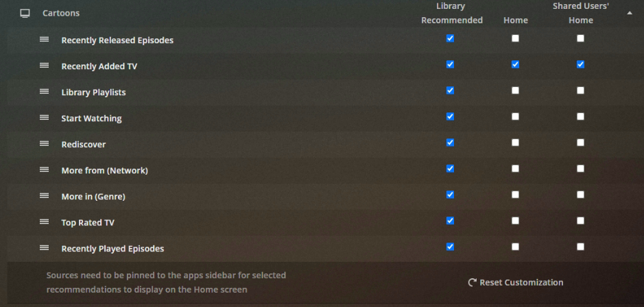The width and height of the screenshot is (644, 307).
Task: Click the Recently Played Episodes label
Action: 112,249
